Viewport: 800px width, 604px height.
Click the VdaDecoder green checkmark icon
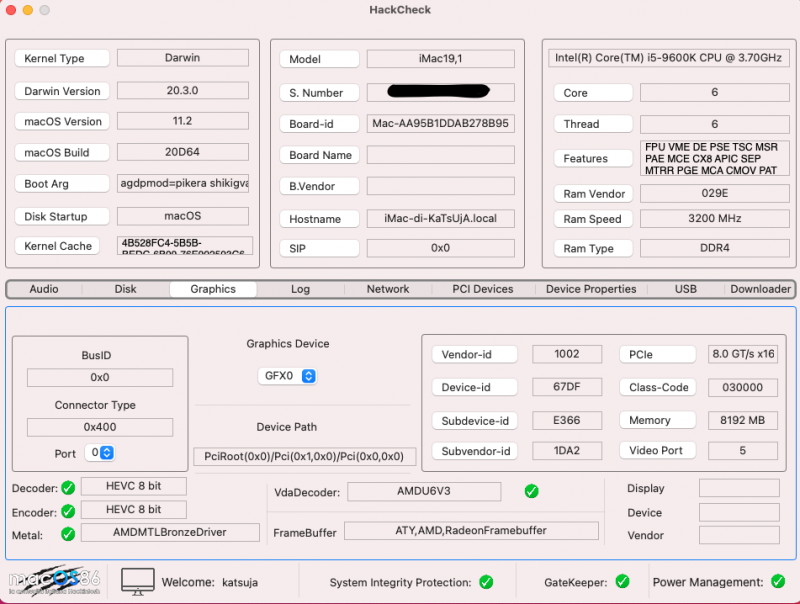pyautogui.click(x=532, y=491)
